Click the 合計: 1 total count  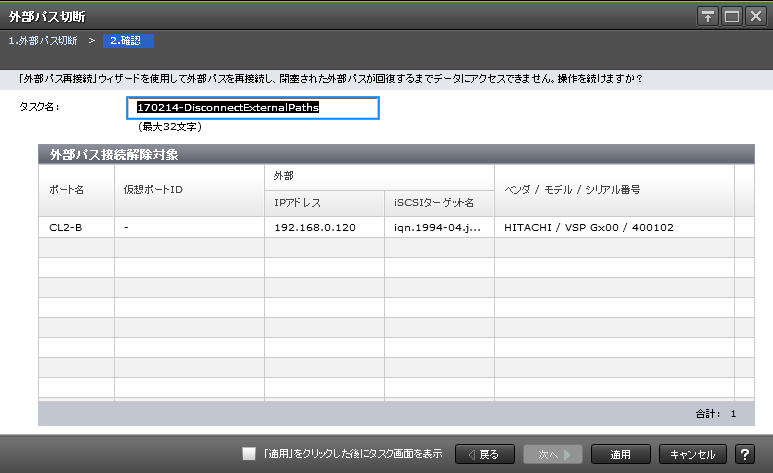point(716,414)
